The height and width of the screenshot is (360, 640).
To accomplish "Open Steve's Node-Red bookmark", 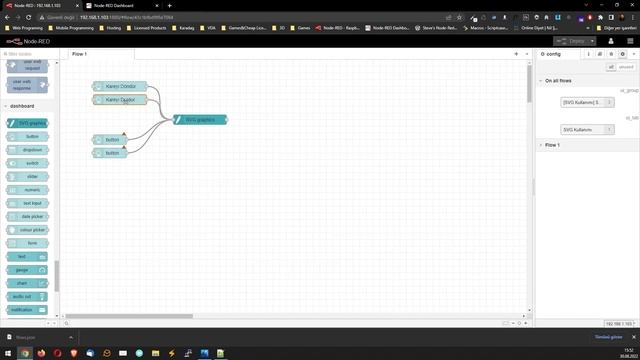I will tap(436, 28).
